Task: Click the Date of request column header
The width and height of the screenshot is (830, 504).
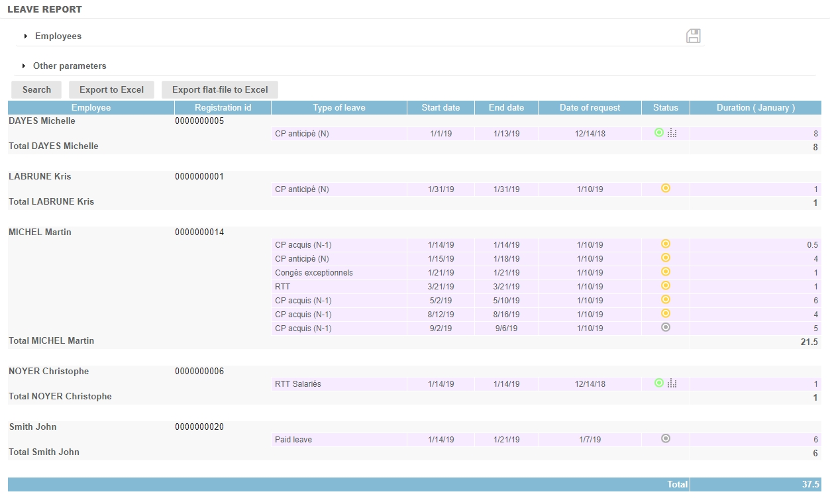Action: [590, 108]
